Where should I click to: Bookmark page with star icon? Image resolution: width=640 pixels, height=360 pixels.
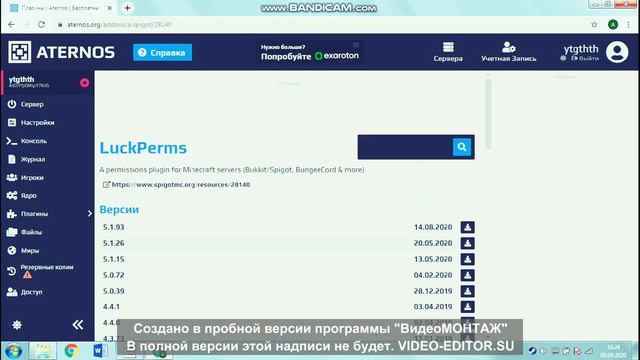pos(594,24)
